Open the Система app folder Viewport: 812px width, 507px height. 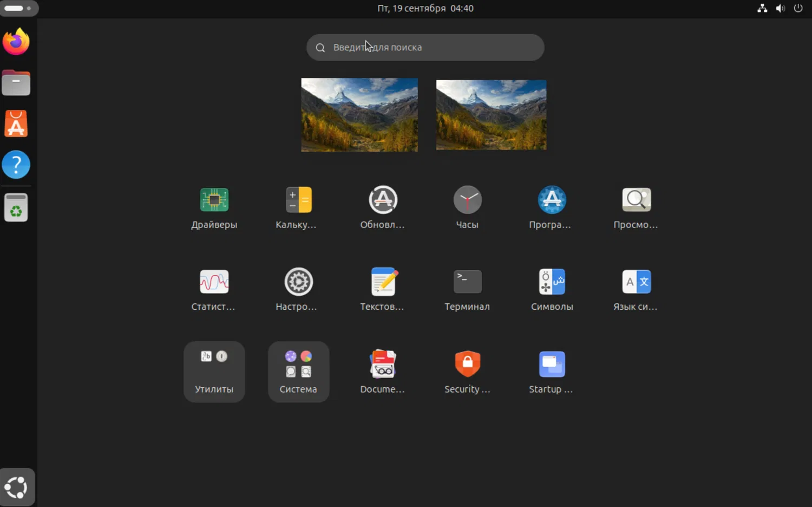click(x=299, y=372)
